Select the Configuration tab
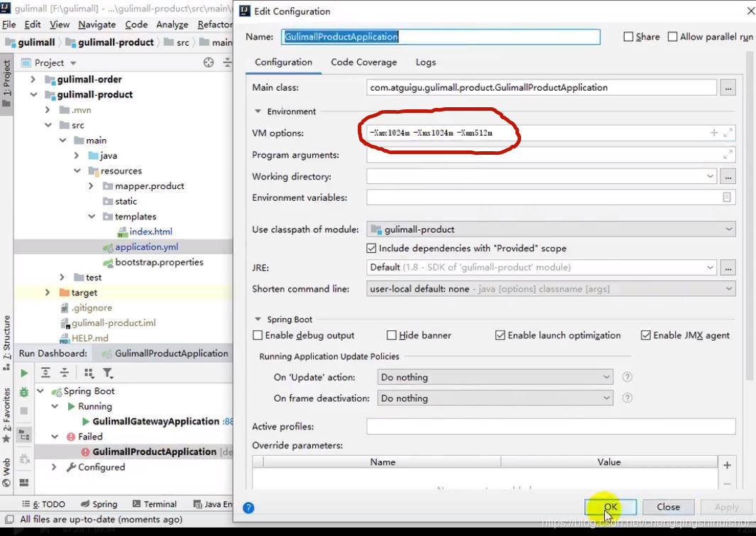The width and height of the screenshot is (756, 536). click(283, 62)
